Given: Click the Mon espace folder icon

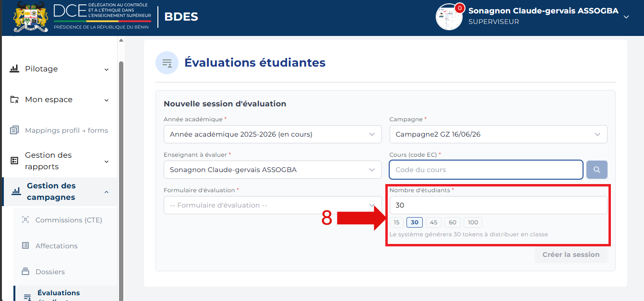Looking at the screenshot, I should [14, 100].
